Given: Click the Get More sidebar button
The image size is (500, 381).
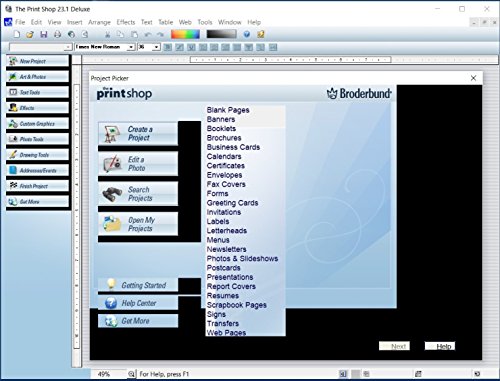Looking at the screenshot, I should pyautogui.click(x=38, y=202).
